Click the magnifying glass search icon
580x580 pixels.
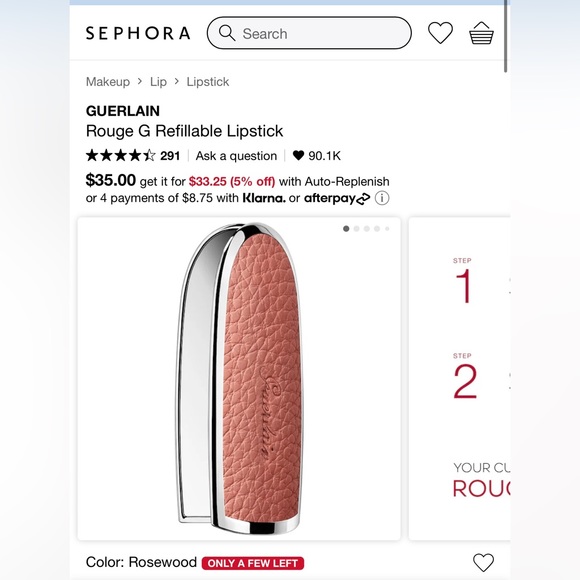(227, 33)
